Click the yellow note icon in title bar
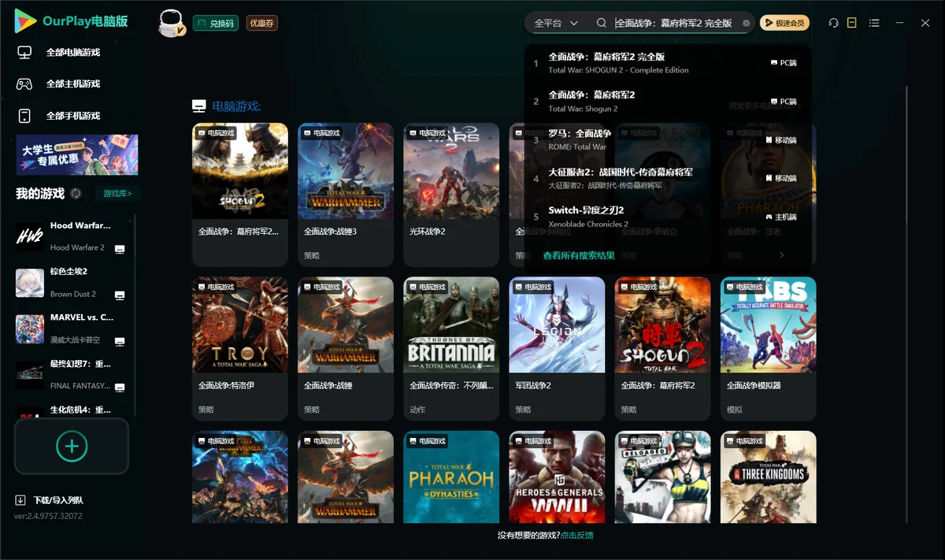This screenshot has width=945, height=560. pos(852,24)
